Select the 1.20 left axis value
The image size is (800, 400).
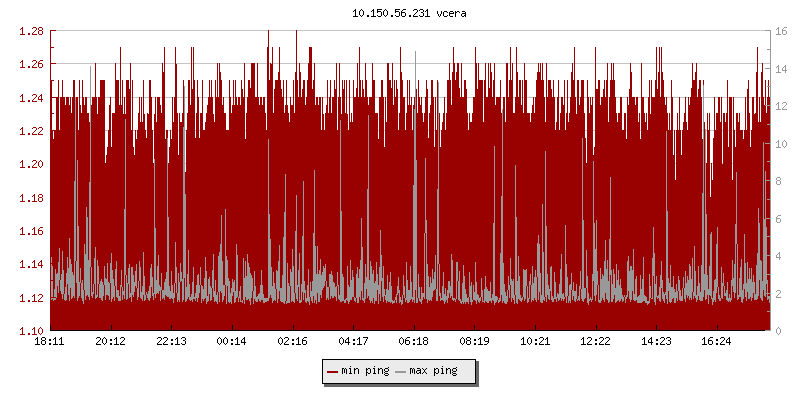point(31,164)
